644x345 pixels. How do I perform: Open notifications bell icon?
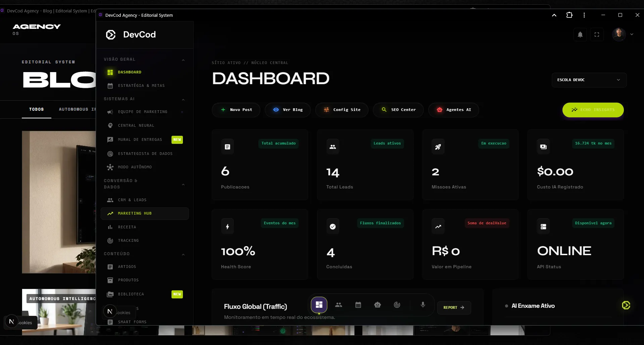580,35
